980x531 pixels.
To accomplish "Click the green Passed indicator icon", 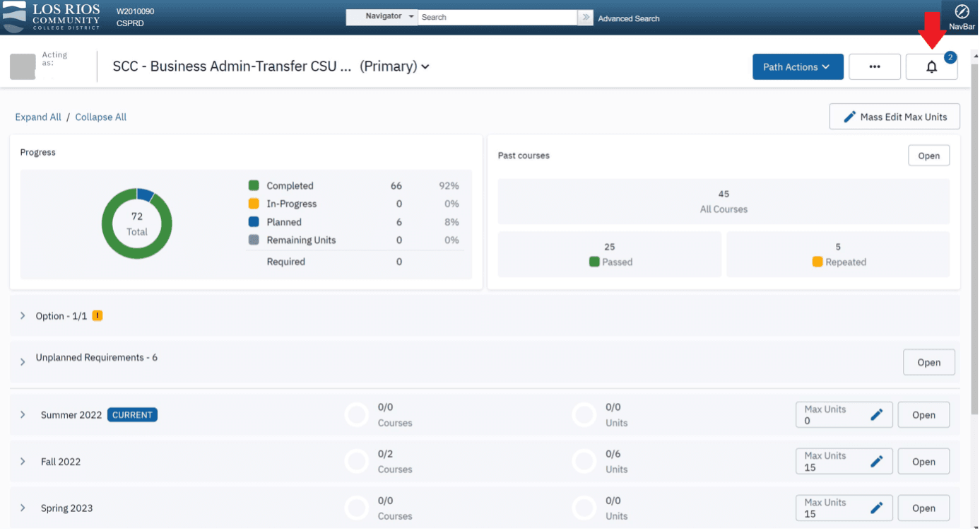I will click(594, 262).
